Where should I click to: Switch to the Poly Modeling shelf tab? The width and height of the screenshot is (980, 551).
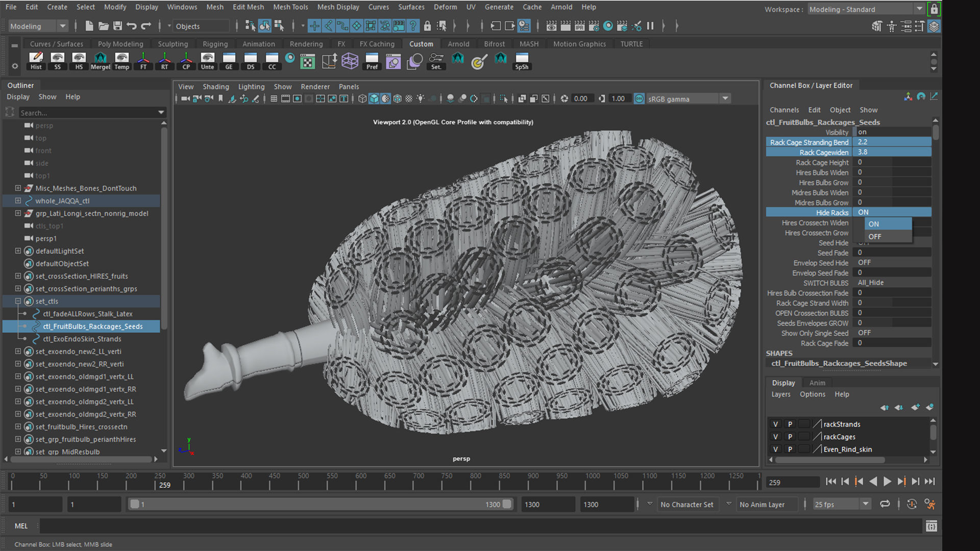[120, 44]
